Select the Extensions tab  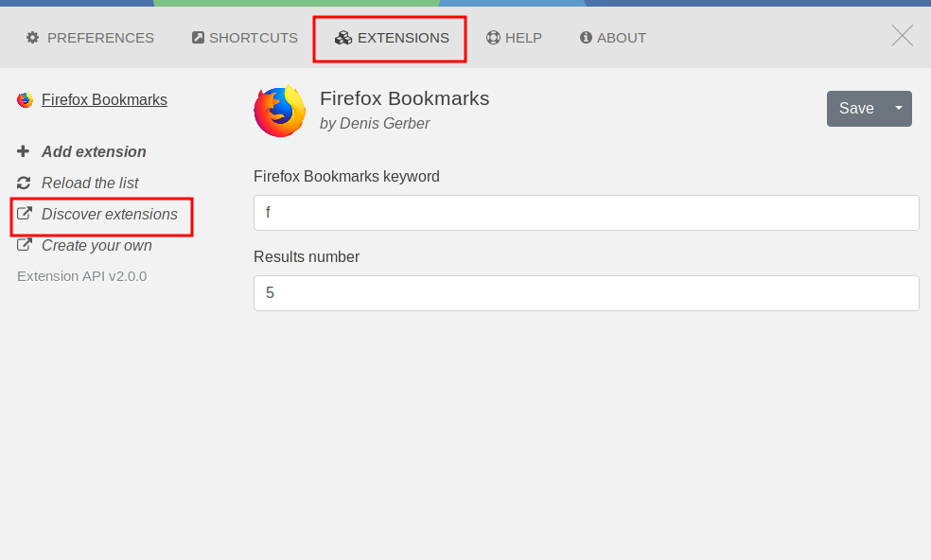[x=392, y=38]
